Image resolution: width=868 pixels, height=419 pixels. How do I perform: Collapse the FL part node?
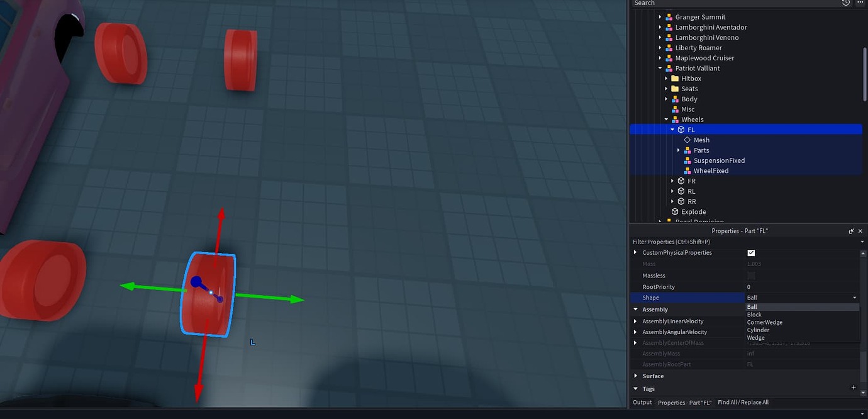coord(672,130)
